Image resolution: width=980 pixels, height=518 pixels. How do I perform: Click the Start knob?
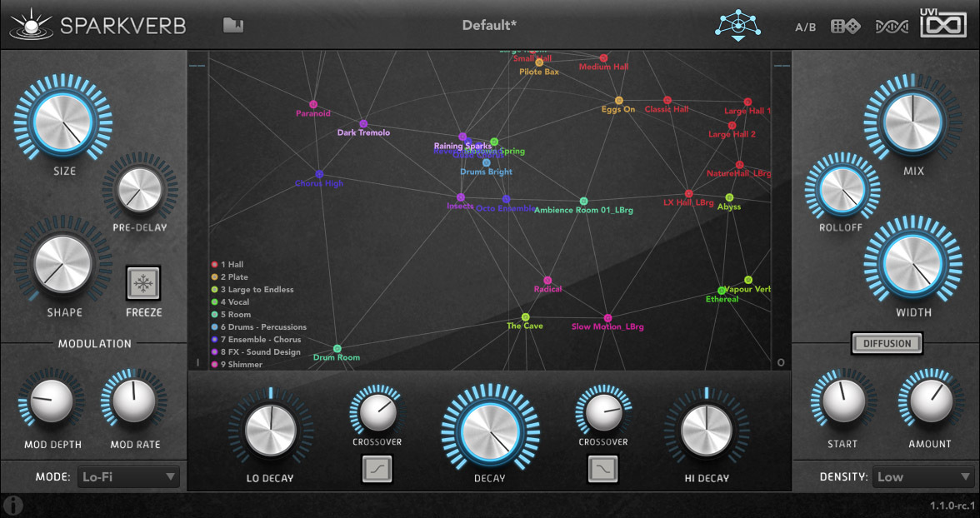[843, 401]
